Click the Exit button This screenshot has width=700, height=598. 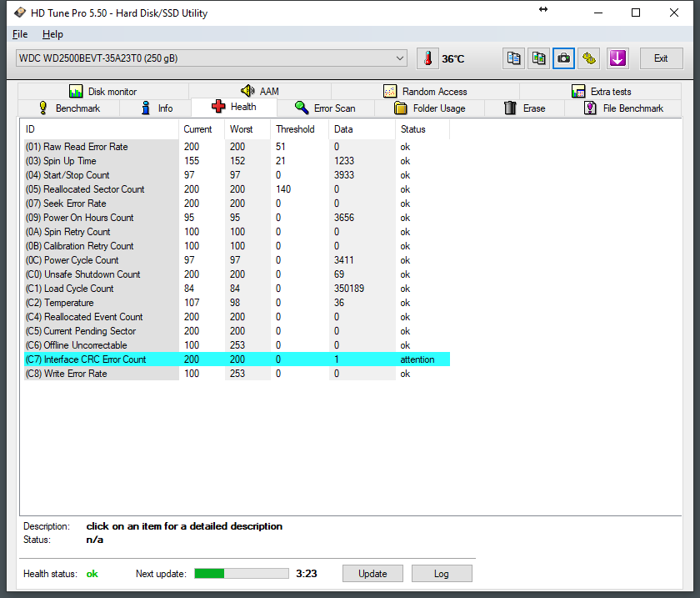pos(661,58)
